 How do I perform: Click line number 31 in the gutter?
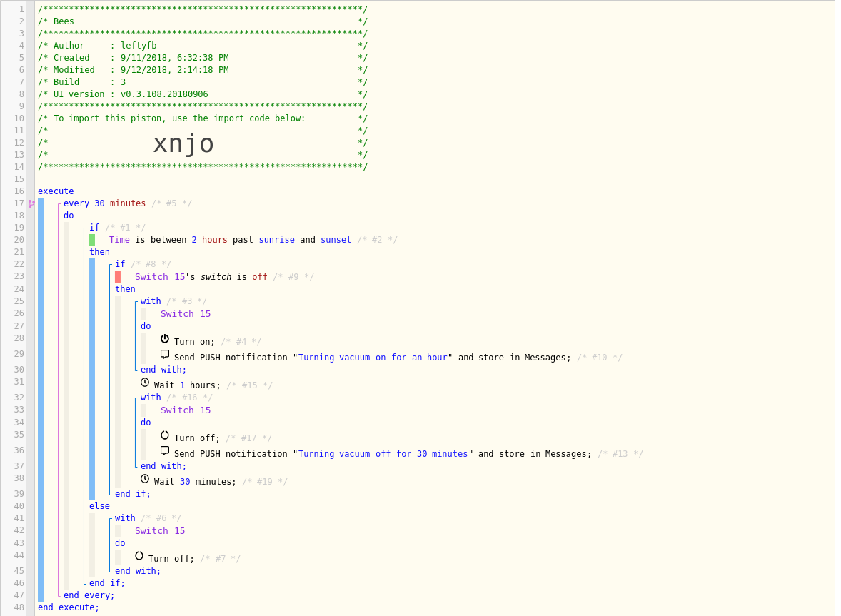pos(19,382)
